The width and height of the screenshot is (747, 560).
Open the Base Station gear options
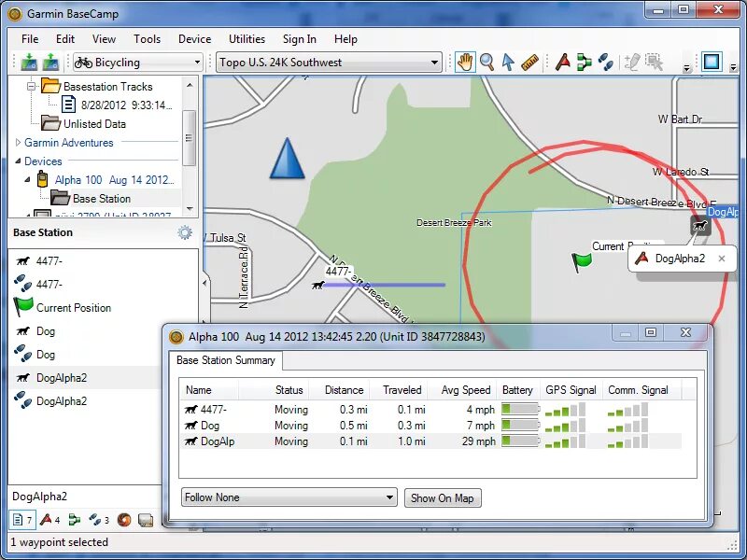pyautogui.click(x=185, y=232)
